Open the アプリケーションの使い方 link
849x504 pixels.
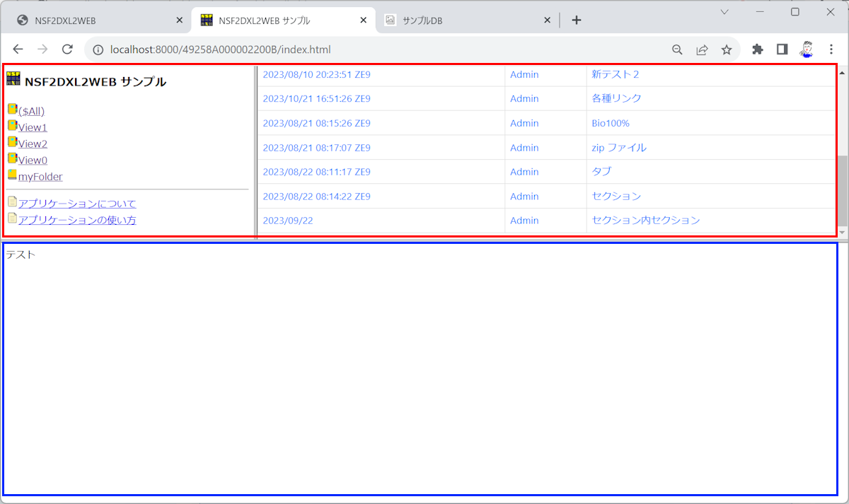tap(77, 220)
